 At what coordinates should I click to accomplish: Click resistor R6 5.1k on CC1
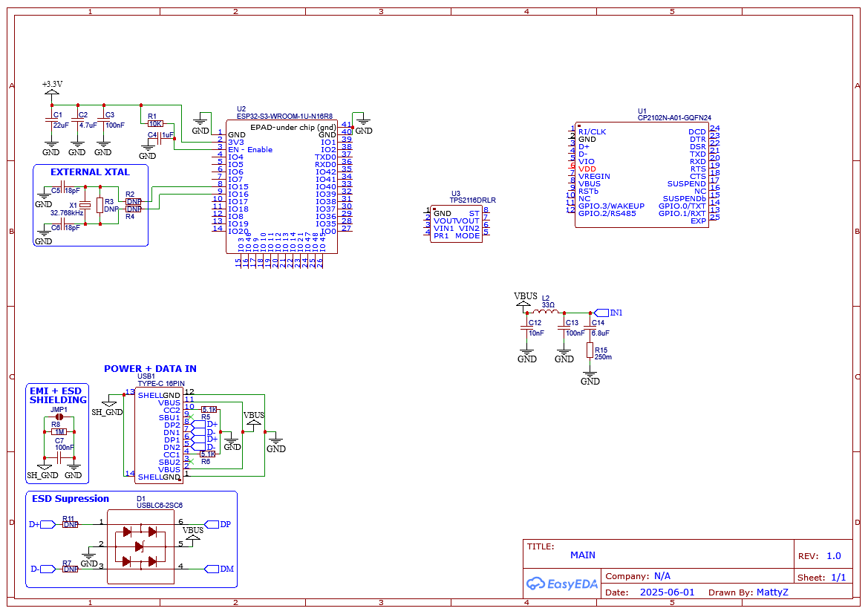point(208,454)
